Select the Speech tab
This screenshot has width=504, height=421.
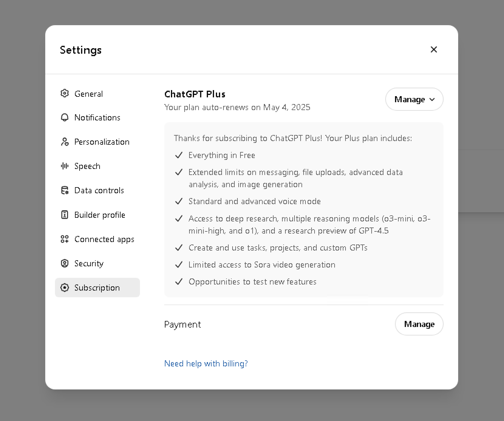[97, 166]
